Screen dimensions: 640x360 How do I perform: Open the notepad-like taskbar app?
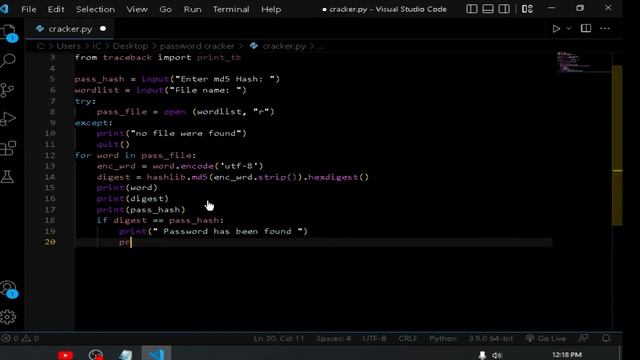(x=125, y=355)
